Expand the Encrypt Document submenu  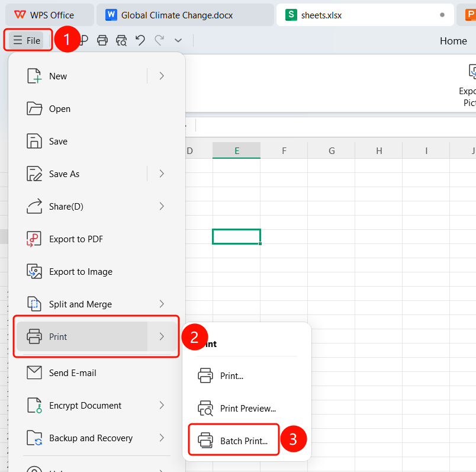pos(162,405)
